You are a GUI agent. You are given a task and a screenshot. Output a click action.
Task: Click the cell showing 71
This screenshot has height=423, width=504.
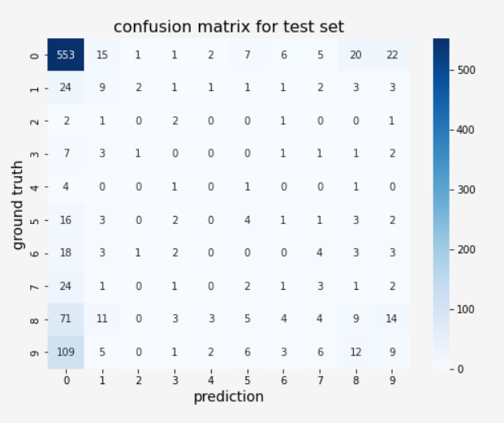coord(66,319)
